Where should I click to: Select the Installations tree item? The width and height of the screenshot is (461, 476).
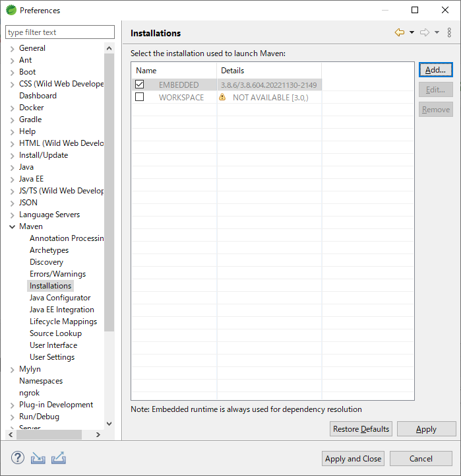pyautogui.click(x=50, y=286)
